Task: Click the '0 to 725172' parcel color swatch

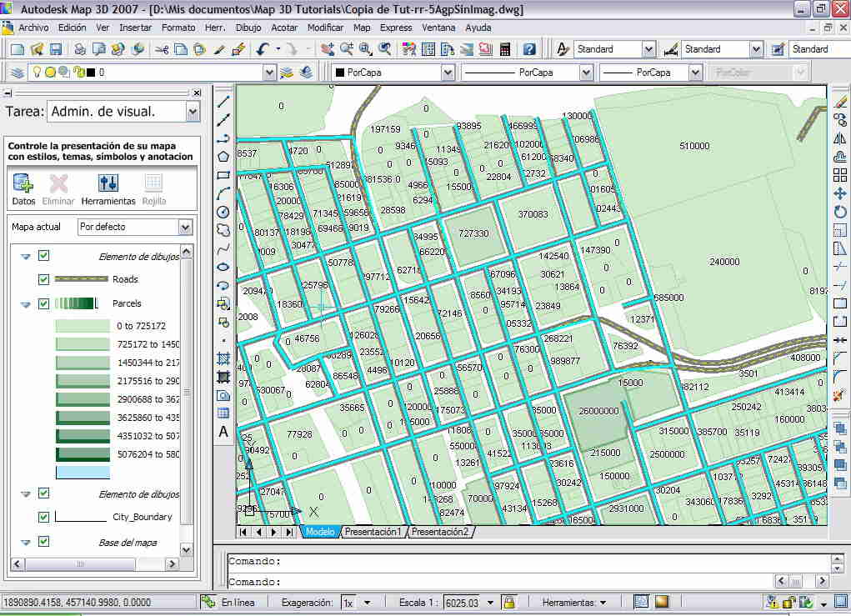Action: (83, 326)
